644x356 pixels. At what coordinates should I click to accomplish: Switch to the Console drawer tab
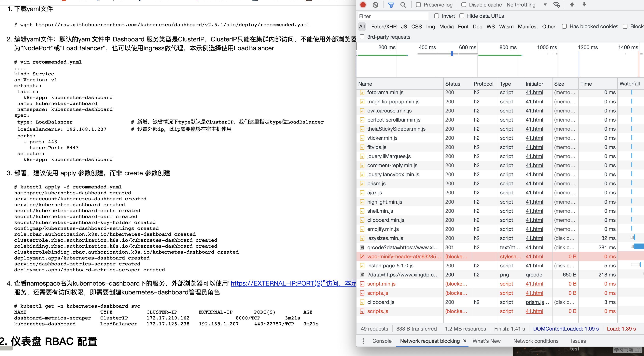click(382, 341)
